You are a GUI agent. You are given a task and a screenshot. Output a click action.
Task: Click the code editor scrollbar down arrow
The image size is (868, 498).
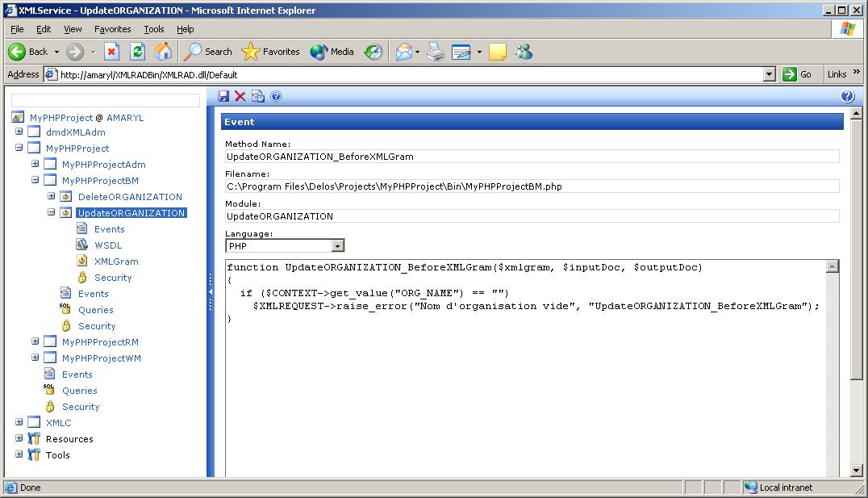click(x=833, y=470)
